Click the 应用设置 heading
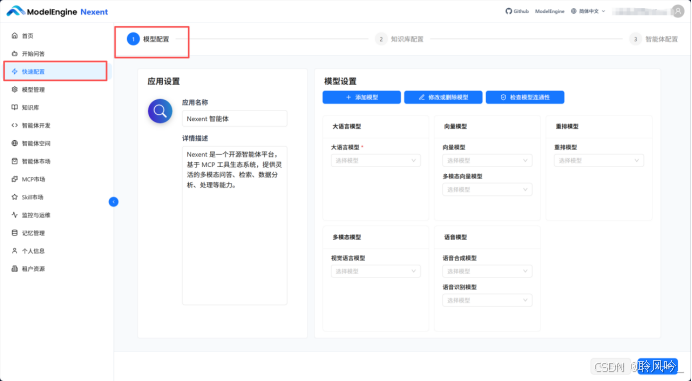The image size is (692, 381). point(164,81)
